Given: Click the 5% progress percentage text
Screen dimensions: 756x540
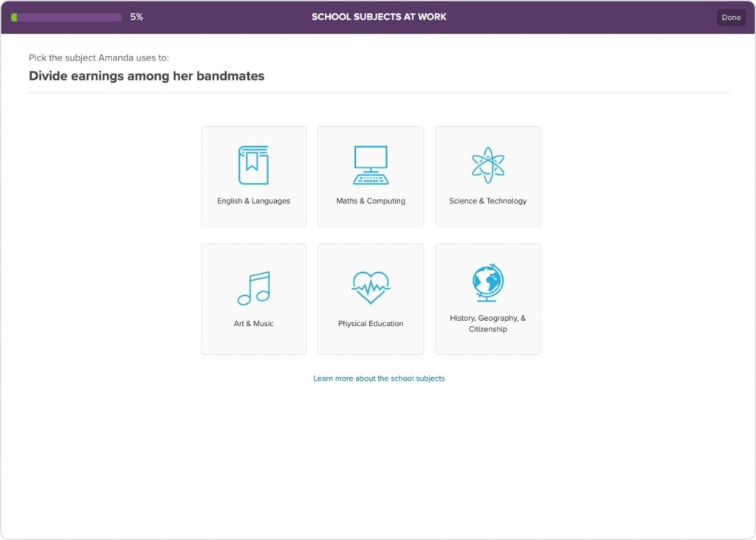Looking at the screenshot, I should click(x=137, y=17).
